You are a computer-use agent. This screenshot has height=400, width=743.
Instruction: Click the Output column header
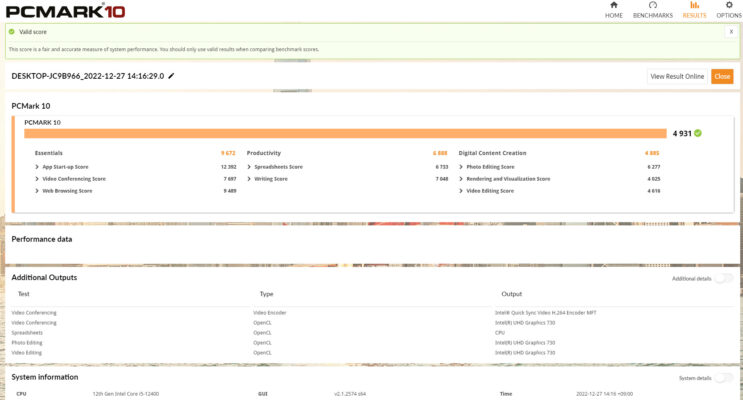(512, 294)
